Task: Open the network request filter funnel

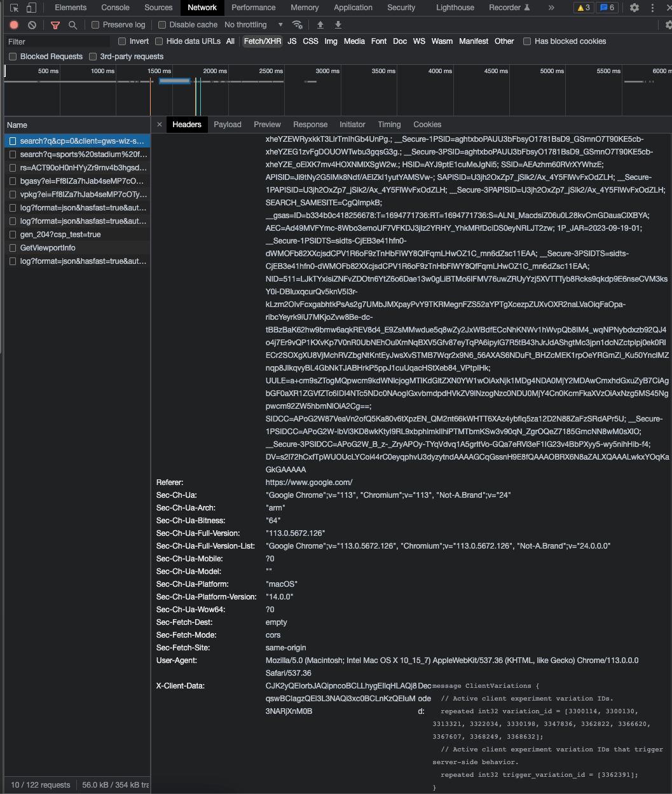Action: pos(55,24)
